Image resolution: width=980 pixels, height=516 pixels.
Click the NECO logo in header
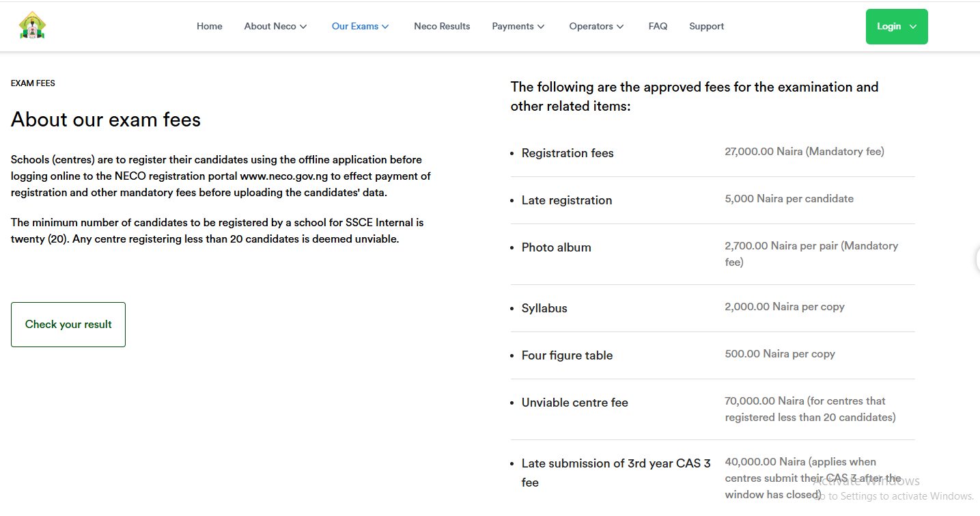[32, 26]
